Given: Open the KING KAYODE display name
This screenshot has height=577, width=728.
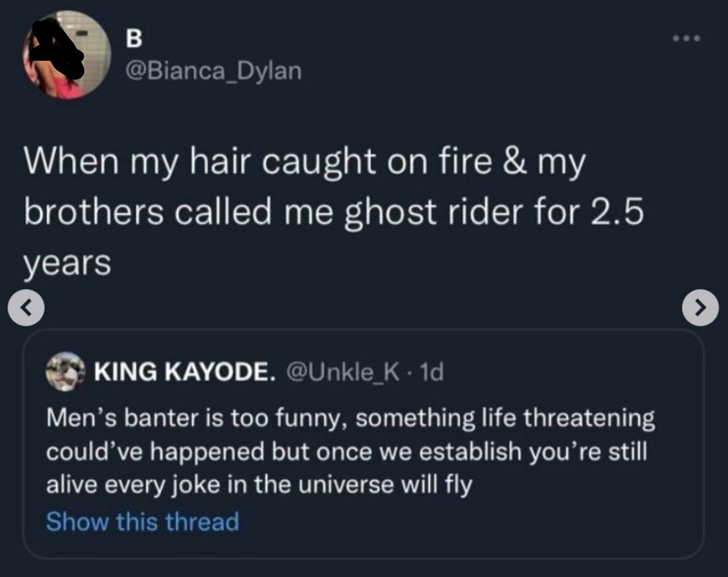Looking at the screenshot, I should coord(185,372).
